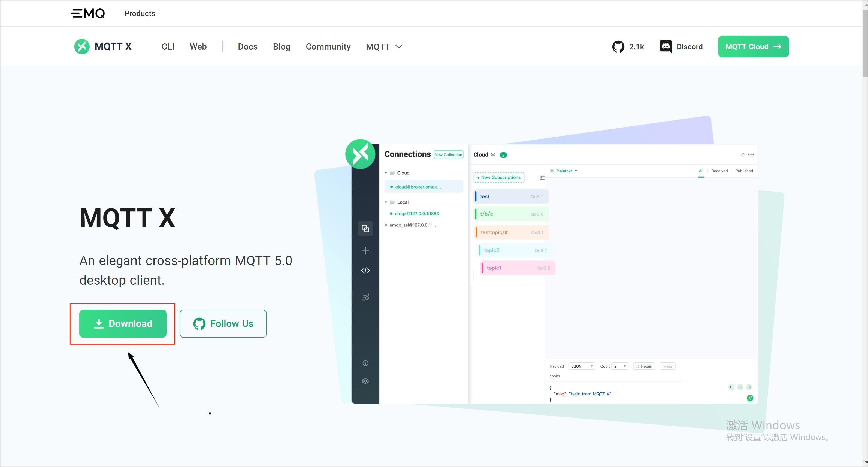
Task: Click the topic1 topic input field
Action: pyautogui.click(x=651, y=376)
